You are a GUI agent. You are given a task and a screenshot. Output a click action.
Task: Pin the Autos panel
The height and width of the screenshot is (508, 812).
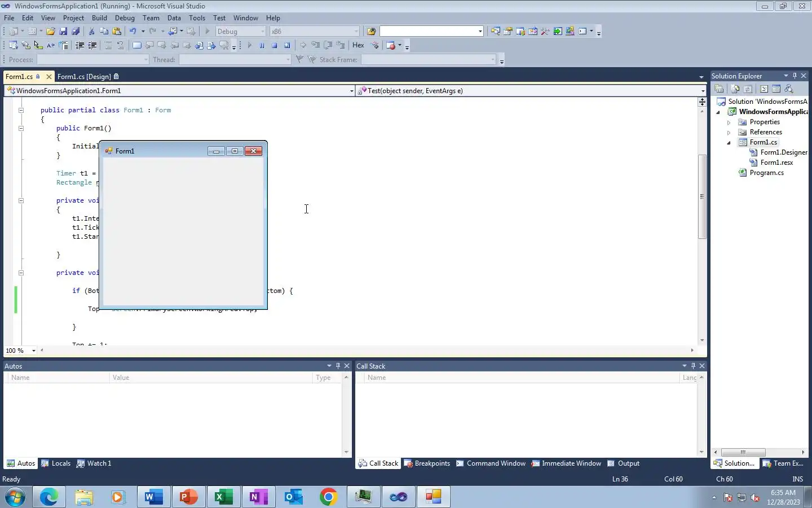point(338,366)
